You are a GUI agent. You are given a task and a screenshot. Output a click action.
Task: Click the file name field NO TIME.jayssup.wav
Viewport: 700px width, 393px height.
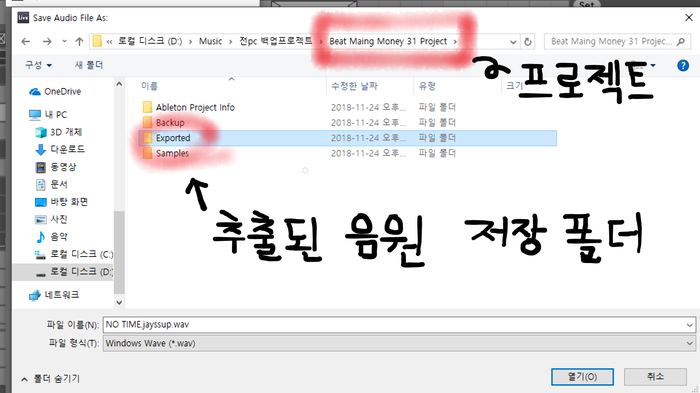399,325
